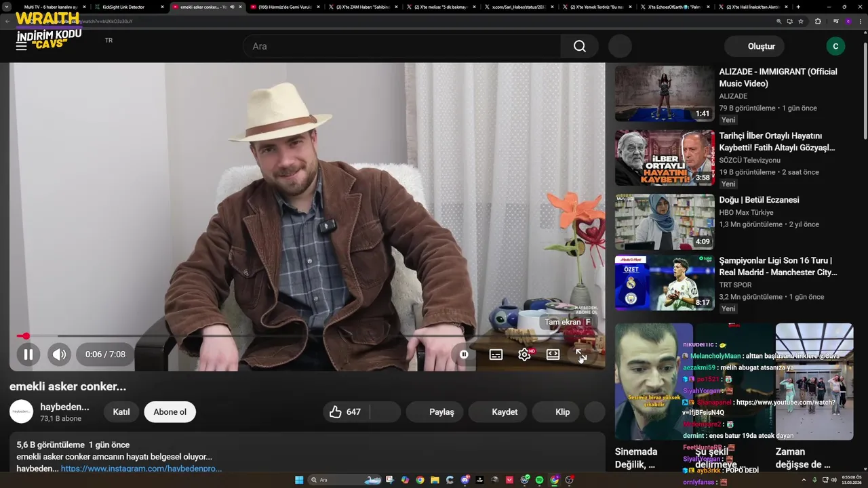Bookmark page with the star icon
The height and width of the screenshot is (488, 868).
(801, 21)
